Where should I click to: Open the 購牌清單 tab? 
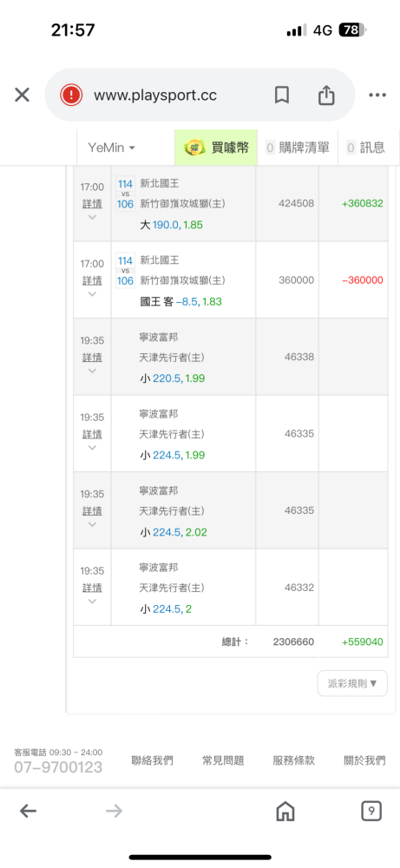tap(298, 148)
